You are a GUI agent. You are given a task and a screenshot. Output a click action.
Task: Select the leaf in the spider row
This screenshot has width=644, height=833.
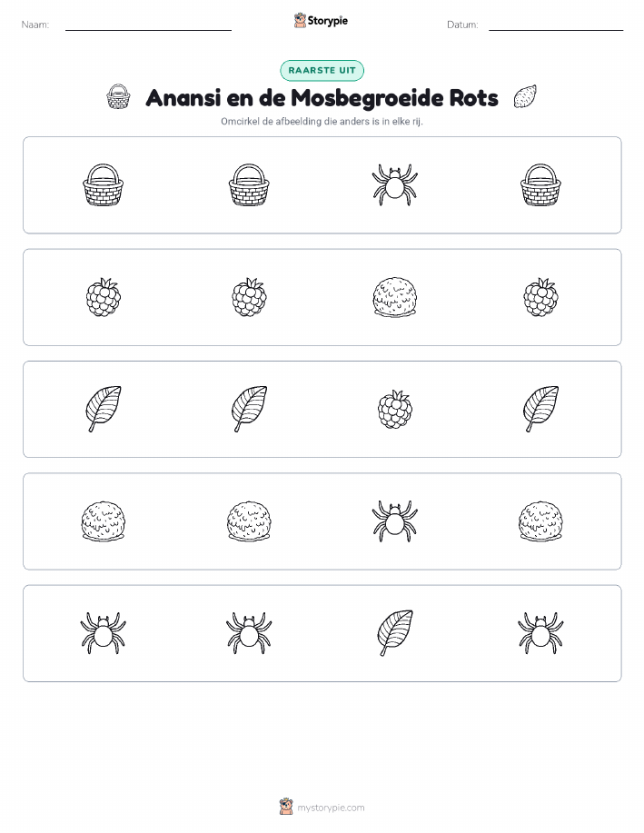395,633
